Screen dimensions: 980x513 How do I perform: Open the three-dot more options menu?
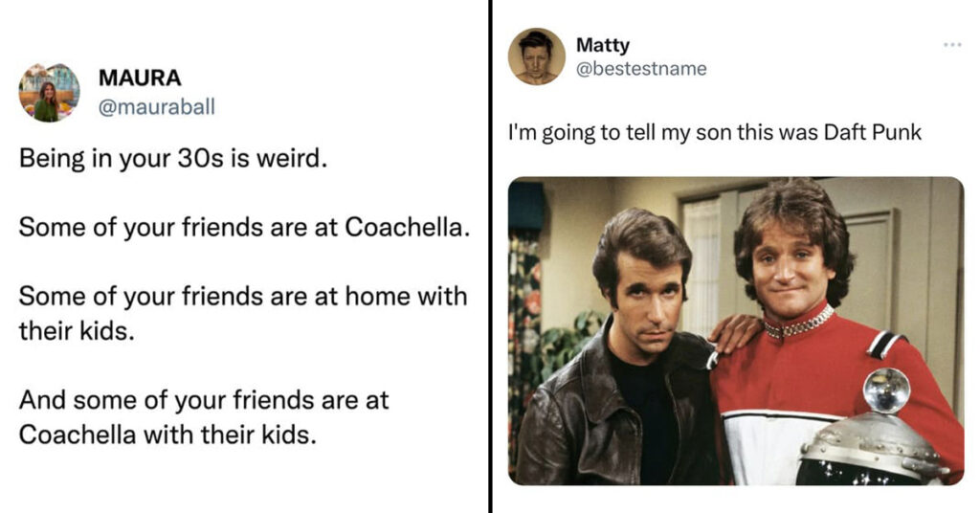point(952,44)
